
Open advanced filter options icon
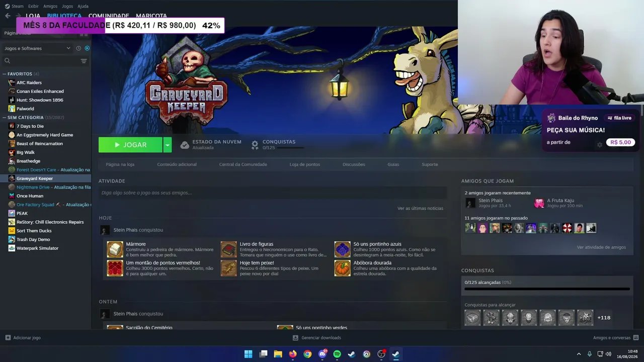(84, 61)
